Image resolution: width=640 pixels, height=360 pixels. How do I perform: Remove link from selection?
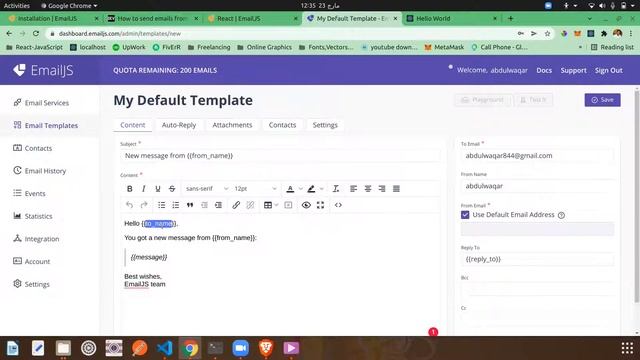(x=250, y=205)
